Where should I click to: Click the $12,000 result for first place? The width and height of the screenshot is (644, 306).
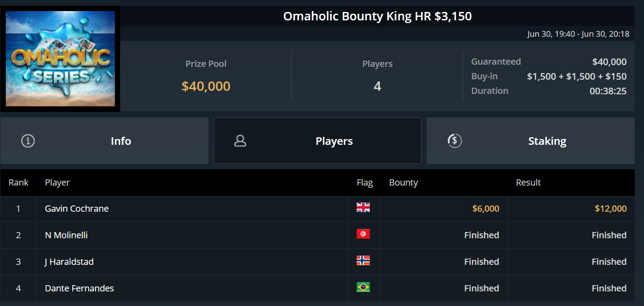(x=611, y=209)
